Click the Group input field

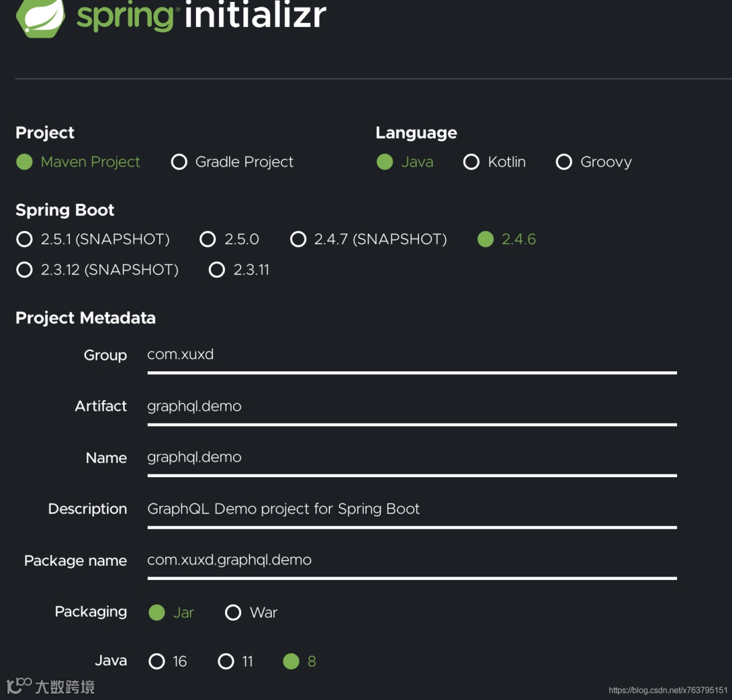click(x=411, y=355)
